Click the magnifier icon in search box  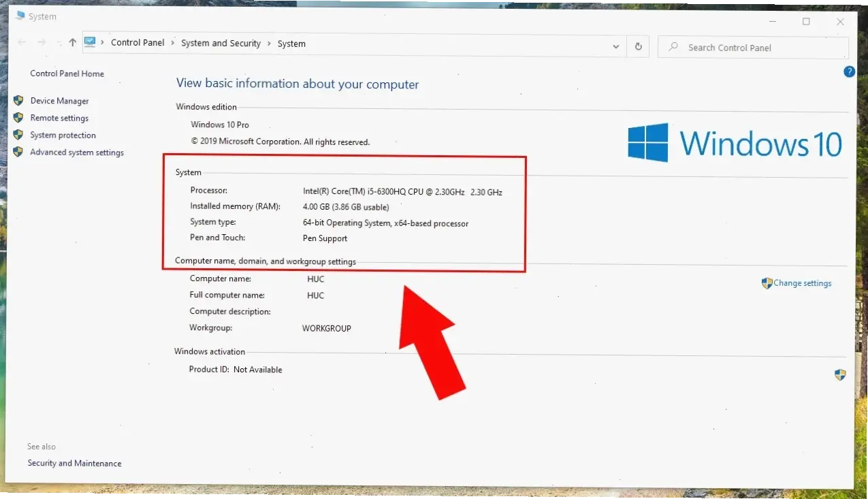click(x=673, y=47)
